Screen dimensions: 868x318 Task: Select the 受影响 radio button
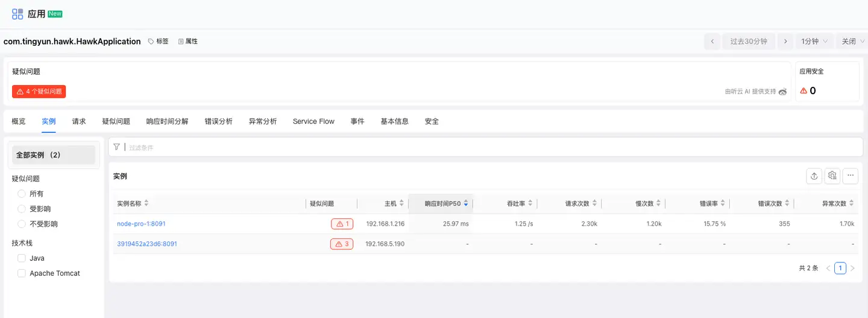tap(22, 209)
